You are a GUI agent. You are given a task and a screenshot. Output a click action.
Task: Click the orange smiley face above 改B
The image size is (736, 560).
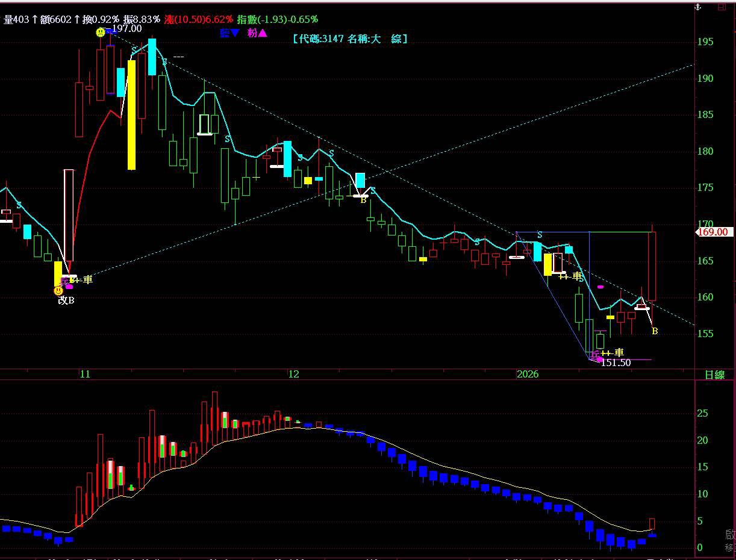point(58,290)
